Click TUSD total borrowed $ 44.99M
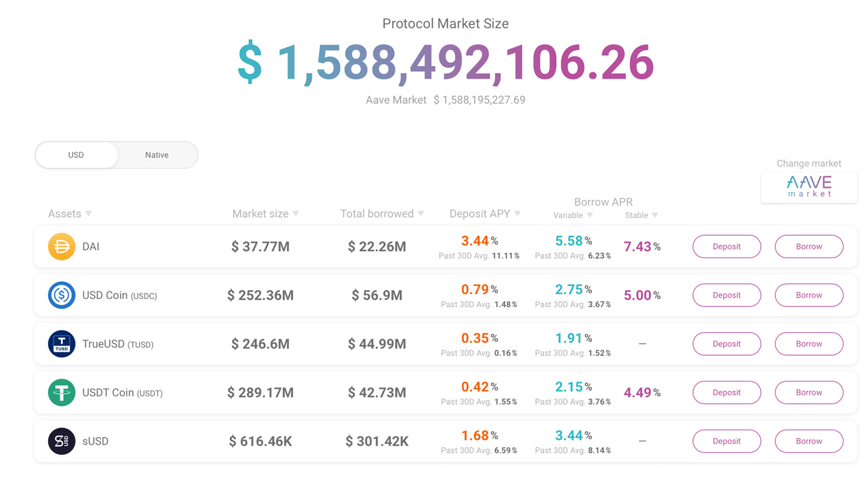868x488 pixels. pyautogui.click(x=377, y=344)
